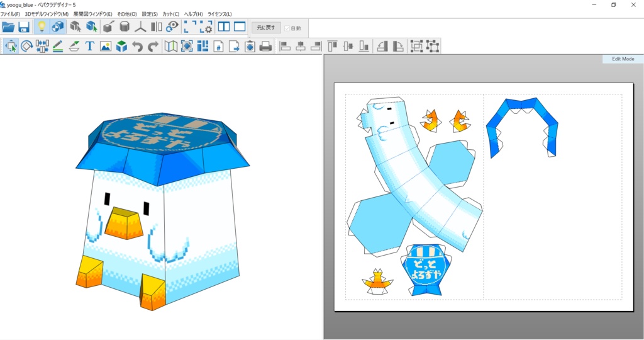Click the group parts icon
The height and width of the screenshot is (340, 644).
click(x=416, y=46)
